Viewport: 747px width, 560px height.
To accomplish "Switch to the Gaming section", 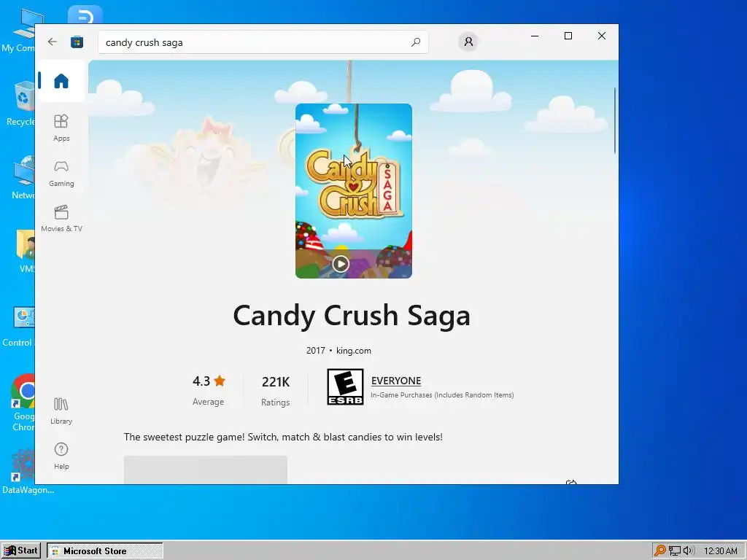I will point(61,174).
